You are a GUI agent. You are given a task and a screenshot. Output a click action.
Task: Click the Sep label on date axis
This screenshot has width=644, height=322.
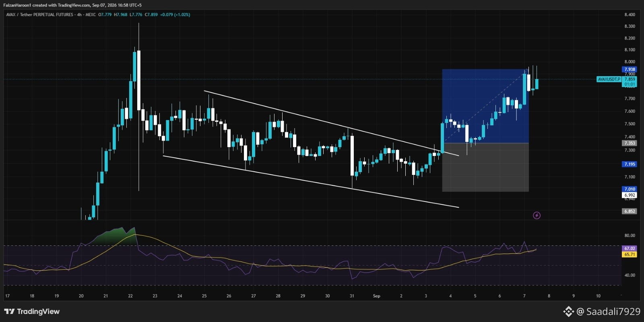click(376, 296)
